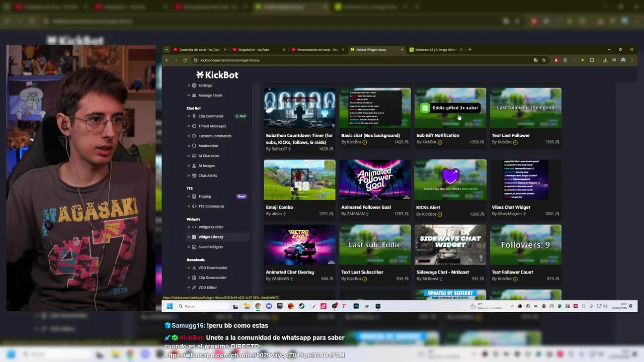Image resolution: width=644 pixels, height=362 pixels.
Task: Show hidden system tray icons chevron
Action: coord(512,306)
